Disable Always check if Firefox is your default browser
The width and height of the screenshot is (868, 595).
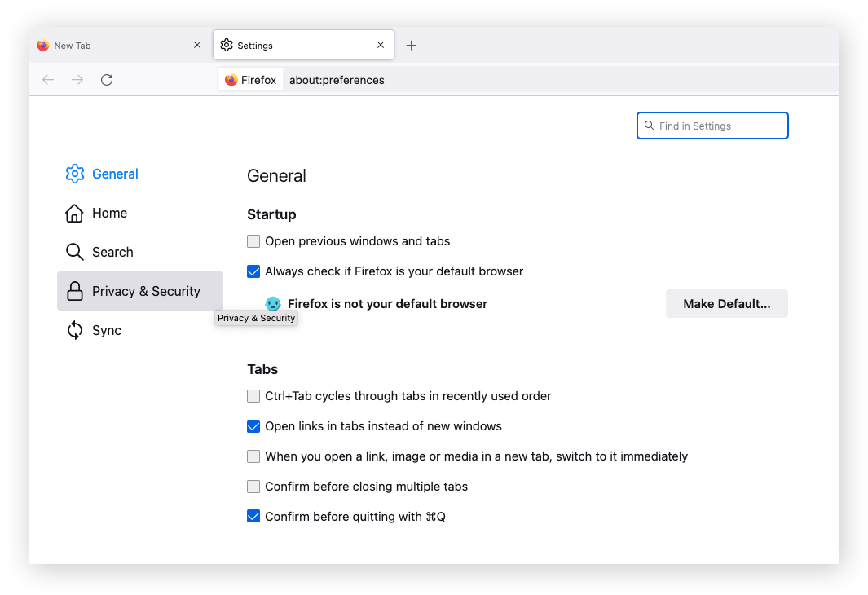click(x=253, y=271)
